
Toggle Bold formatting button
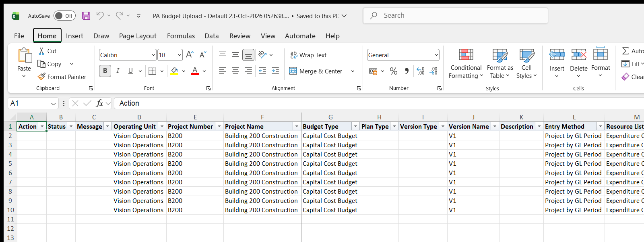click(105, 71)
